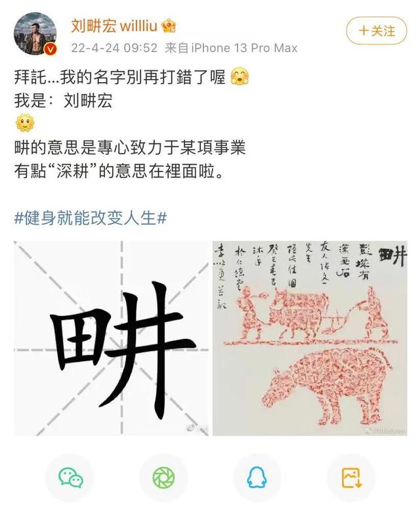This screenshot has width=420, height=515.
Task: Tap the 来自 iPhone 13 Pro Max source
Action: pyautogui.click(x=231, y=49)
